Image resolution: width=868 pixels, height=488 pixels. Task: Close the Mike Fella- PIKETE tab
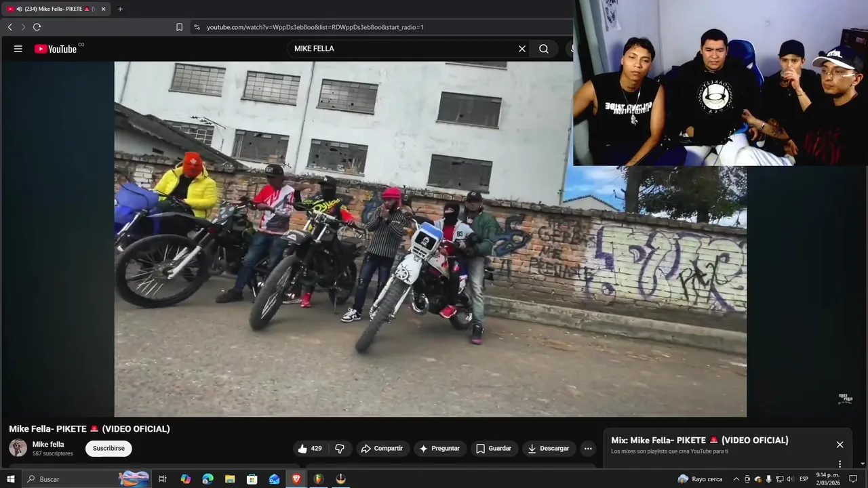pyautogui.click(x=103, y=9)
